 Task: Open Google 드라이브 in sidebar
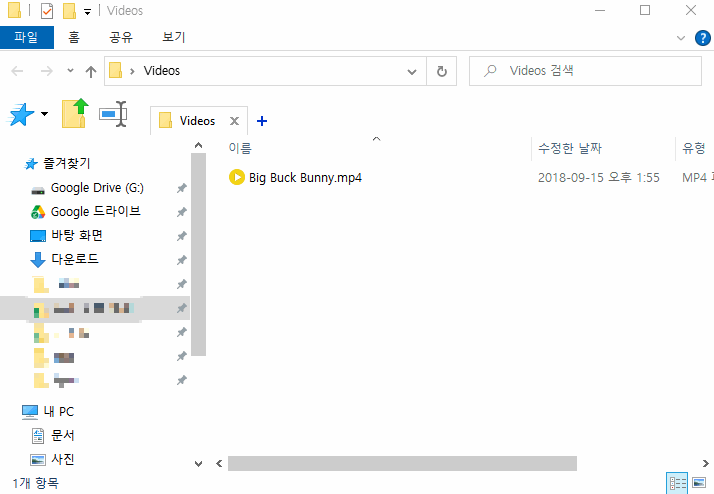96,212
